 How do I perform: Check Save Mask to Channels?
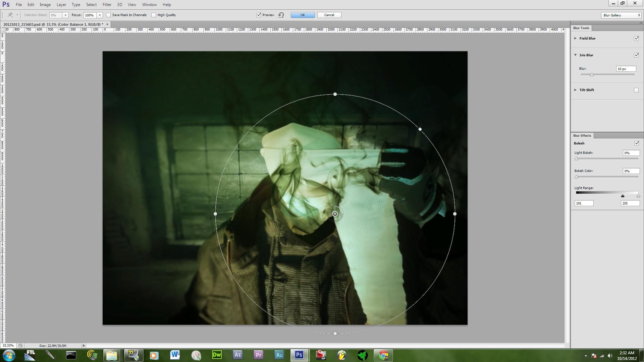click(x=108, y=15)
